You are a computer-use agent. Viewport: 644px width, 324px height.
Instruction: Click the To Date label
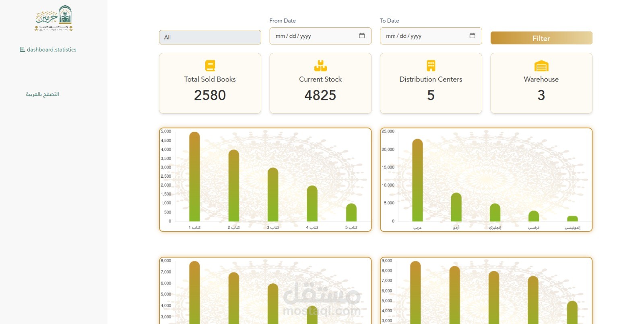click(390, 21)
